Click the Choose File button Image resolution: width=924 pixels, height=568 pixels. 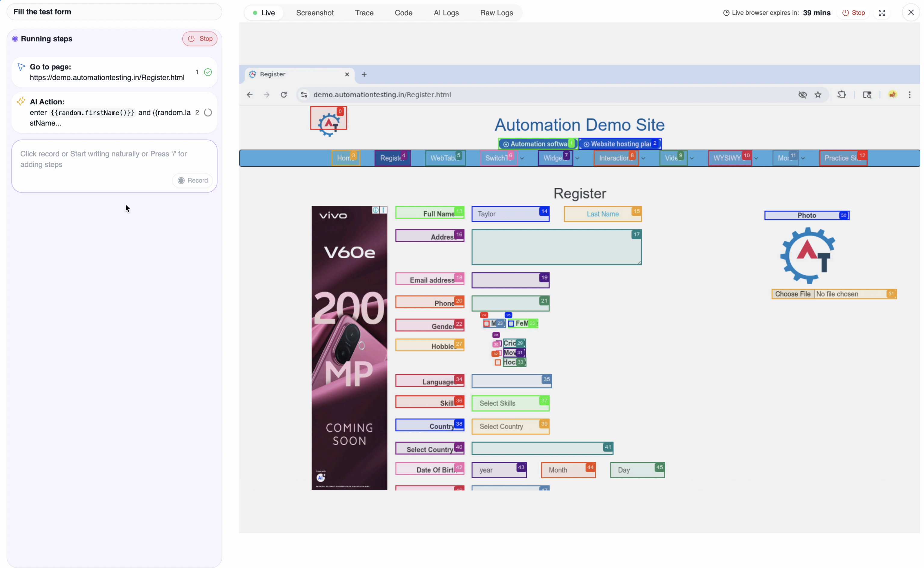793,294
